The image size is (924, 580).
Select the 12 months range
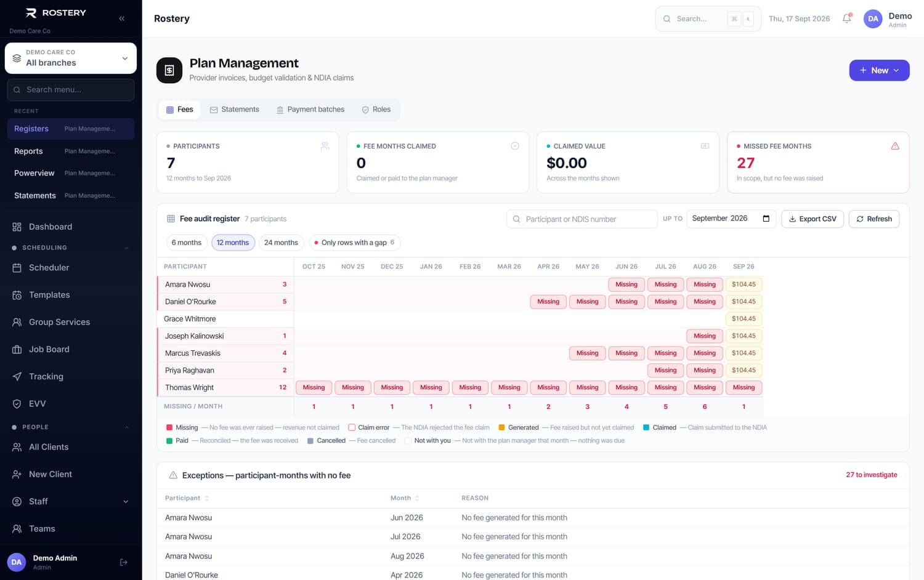tap(233, 243)
